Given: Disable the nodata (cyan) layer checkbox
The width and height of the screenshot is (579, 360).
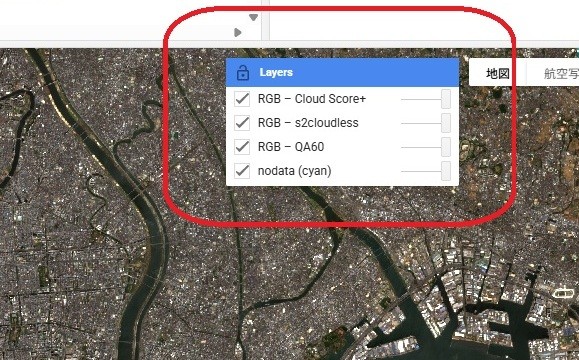Looking at the screenshot, I should click(x=242, y=171).
